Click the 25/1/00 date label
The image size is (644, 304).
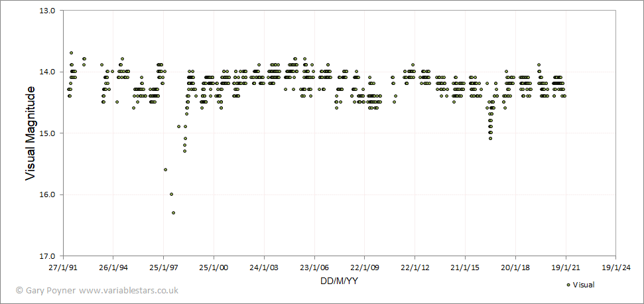point(214,268)
